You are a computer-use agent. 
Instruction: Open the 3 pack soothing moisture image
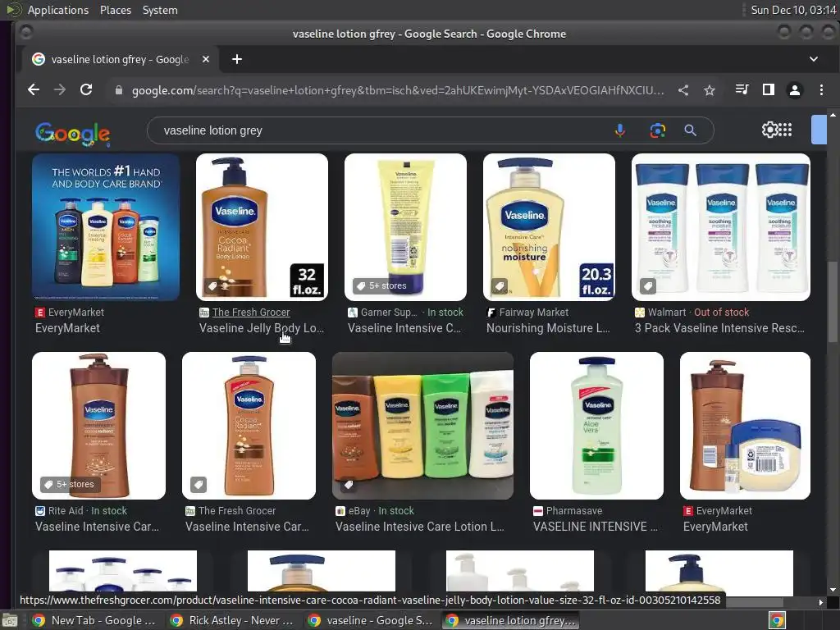[720, 227]
